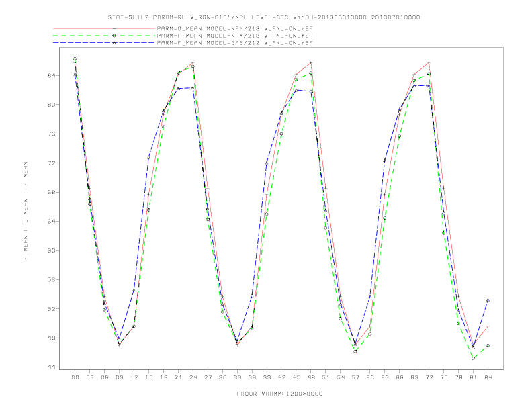The height and width of the screenshot is (411, 532).
Task: Click x-axis hour label 12
Action: [x=134, y=377]
